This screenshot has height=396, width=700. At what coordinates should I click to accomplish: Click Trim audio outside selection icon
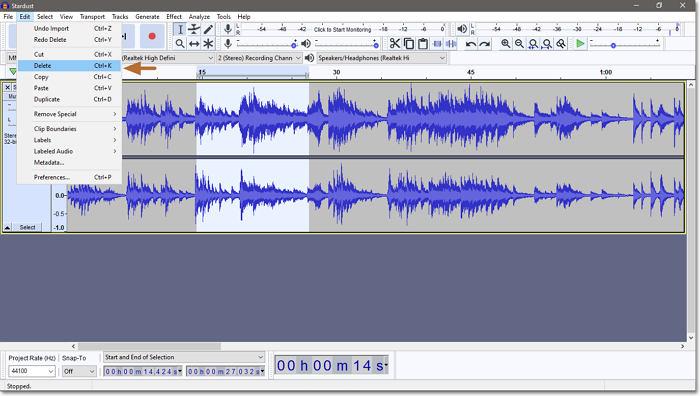pos(437,44)
